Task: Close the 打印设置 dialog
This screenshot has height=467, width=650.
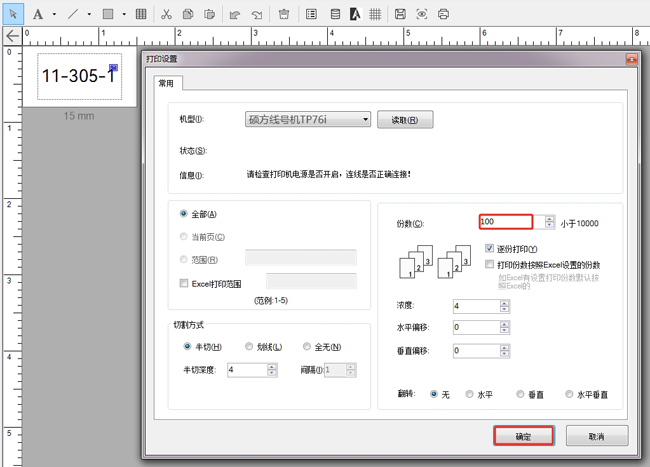Action: pyautogui.click(x=631, y=59)
